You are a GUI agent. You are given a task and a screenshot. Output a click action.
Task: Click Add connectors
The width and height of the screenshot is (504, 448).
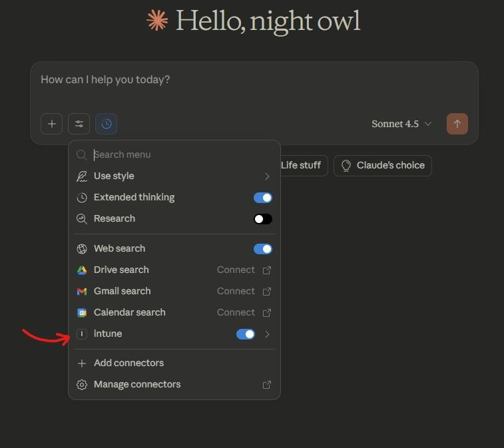pos(174,363)
